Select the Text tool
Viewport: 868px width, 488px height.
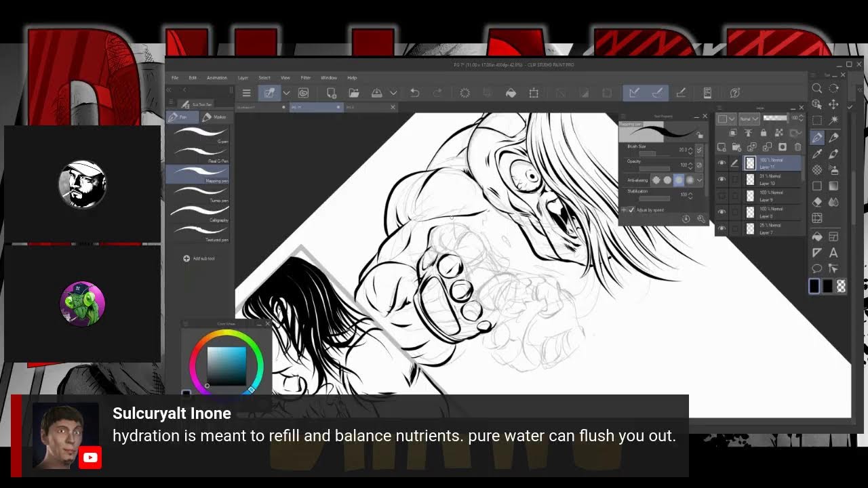coord(833,253)
